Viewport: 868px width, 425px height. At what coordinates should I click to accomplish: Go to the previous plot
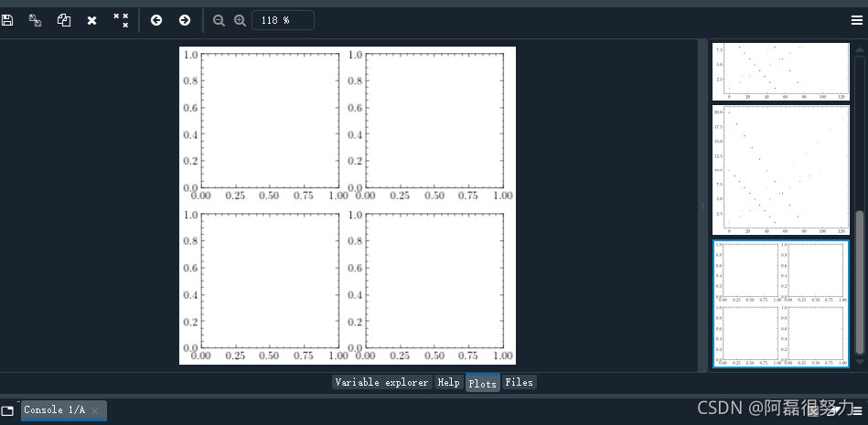click(156, 20)
